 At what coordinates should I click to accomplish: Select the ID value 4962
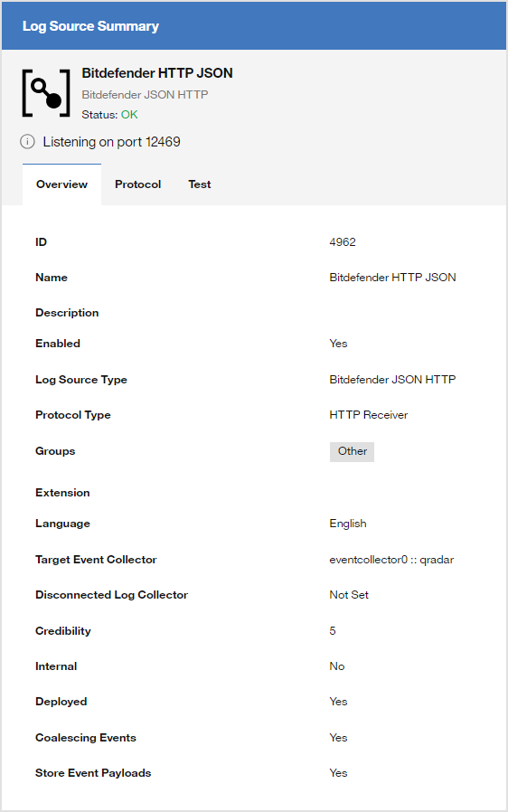343,241
